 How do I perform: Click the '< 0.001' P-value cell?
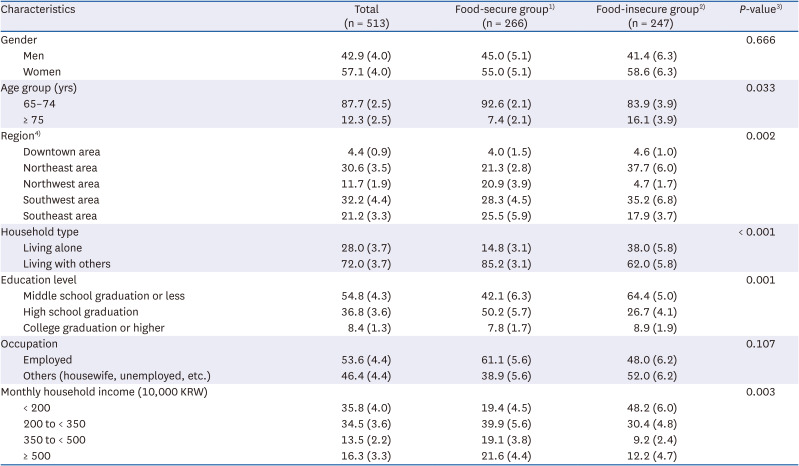coord(757,231)
